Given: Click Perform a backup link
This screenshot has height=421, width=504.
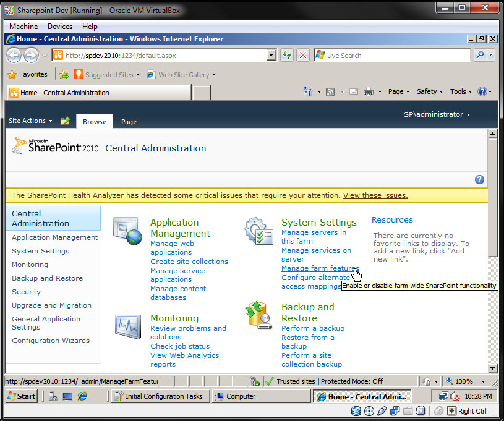Looking at the screenshot, I should (x=313, y=328).
